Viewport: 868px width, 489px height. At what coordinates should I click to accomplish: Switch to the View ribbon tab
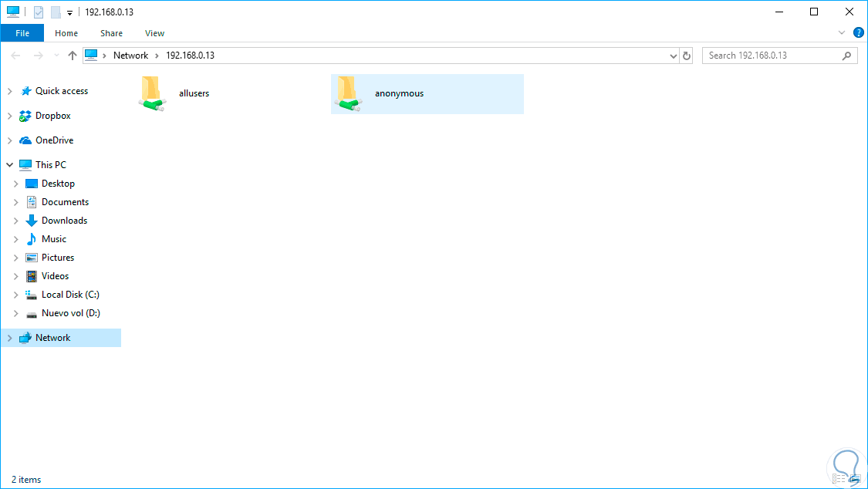click(154, 33)
